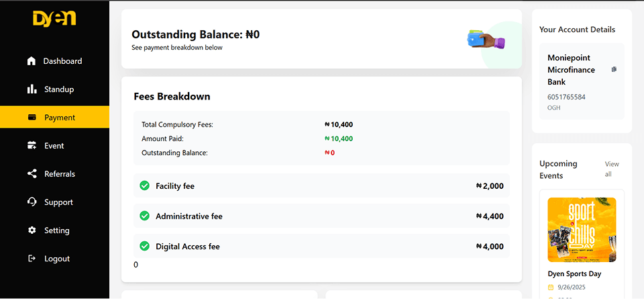
Task: Click the account number 6051765584
Action: point(566,97)
